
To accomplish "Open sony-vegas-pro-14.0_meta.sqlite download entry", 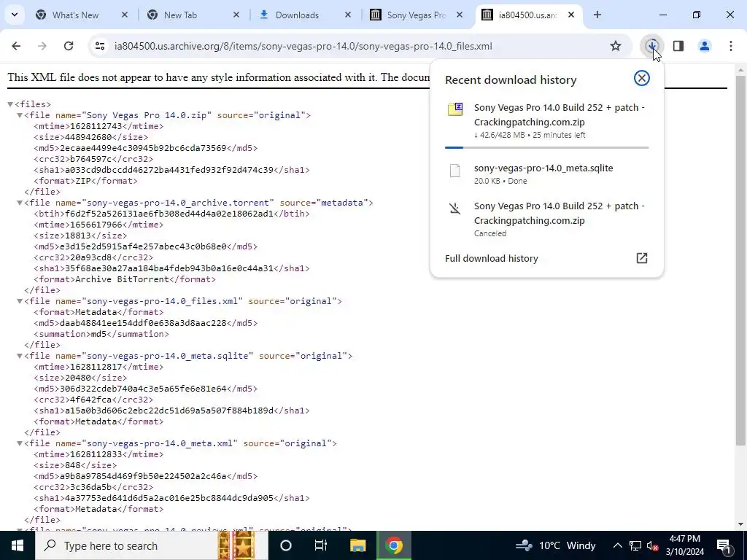I will [546, 174].
